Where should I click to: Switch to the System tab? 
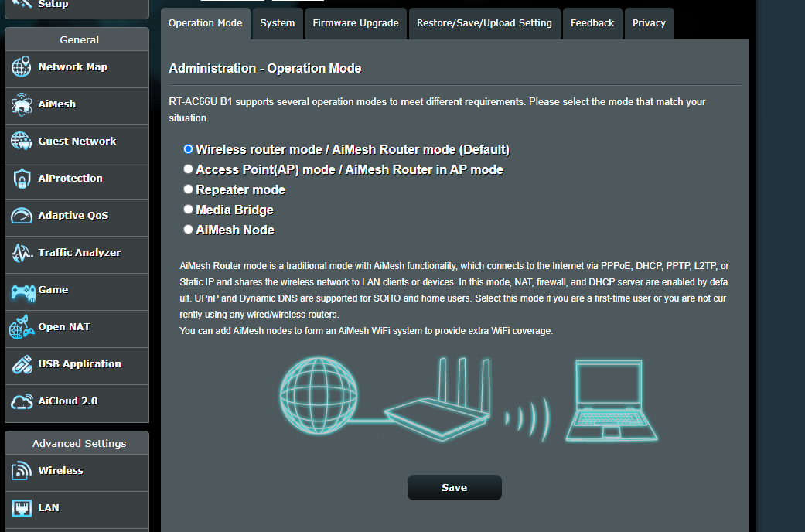click(x=278, y=23)
